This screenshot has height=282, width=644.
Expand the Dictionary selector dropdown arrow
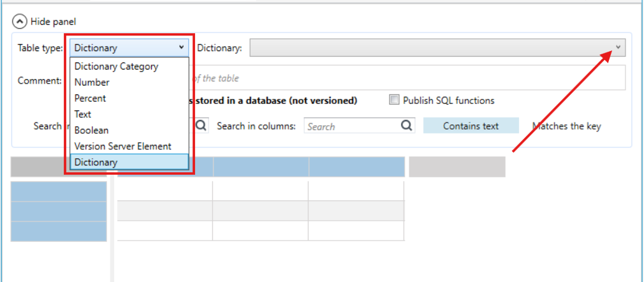click(618, 48)
